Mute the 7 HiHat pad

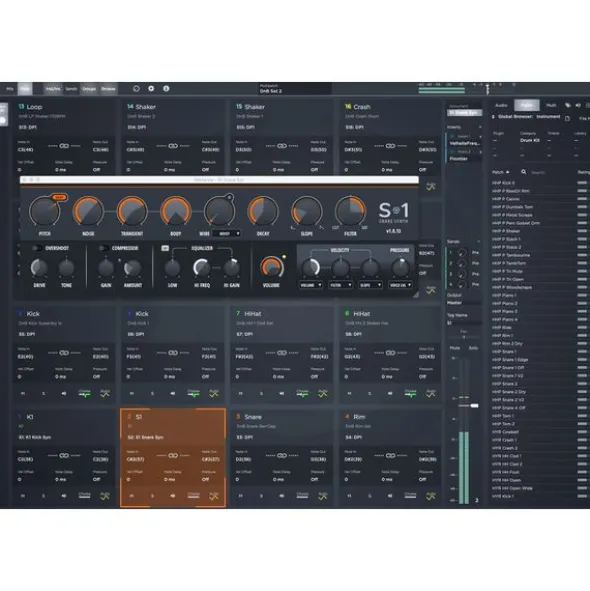[x=241, y=393]
